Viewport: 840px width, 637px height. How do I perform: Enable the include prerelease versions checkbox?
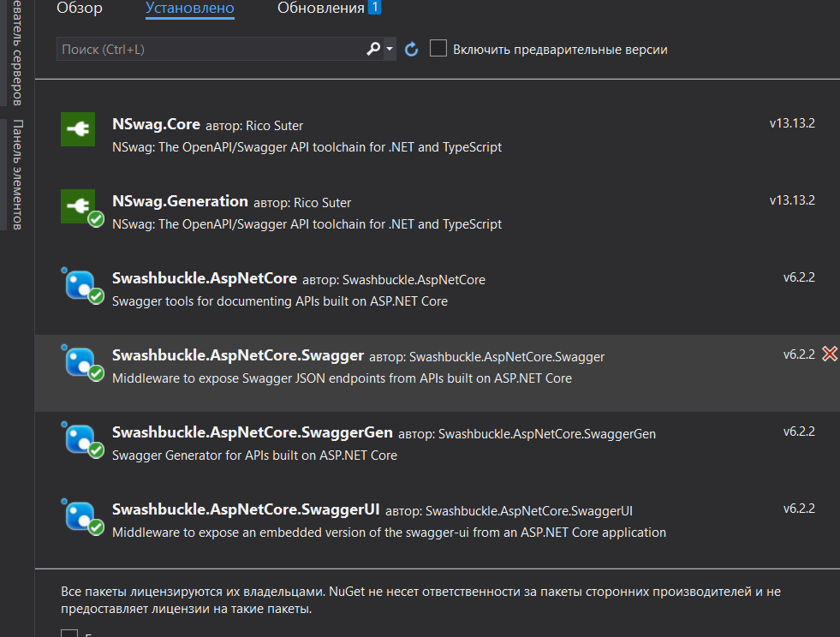click(438, 48)
